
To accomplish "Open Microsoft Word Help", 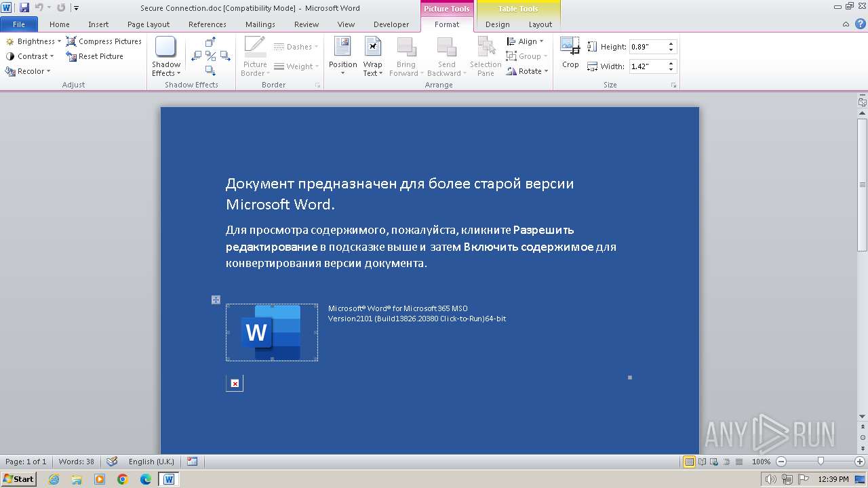I will coord(859,24).
